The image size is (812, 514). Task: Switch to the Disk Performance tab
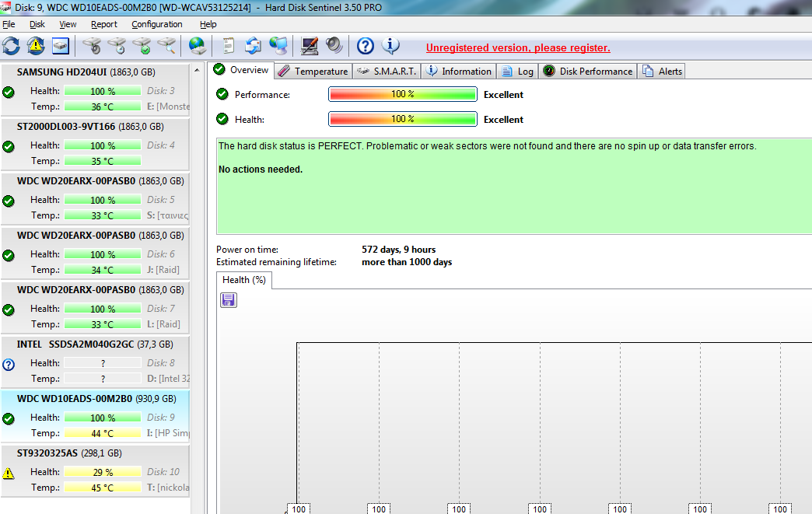(x=588, y=71)
